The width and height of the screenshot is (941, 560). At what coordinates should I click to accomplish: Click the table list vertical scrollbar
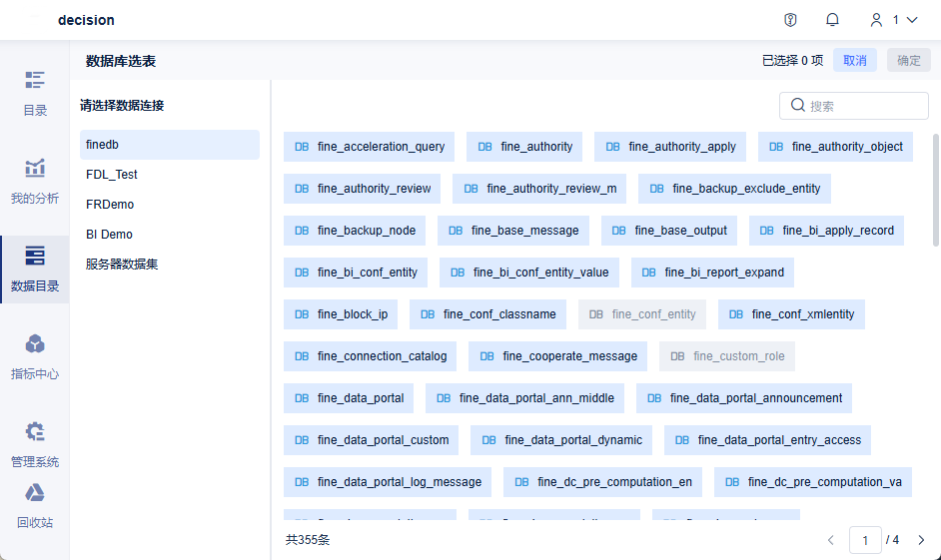pyautogui.click(x=936, y=190)
